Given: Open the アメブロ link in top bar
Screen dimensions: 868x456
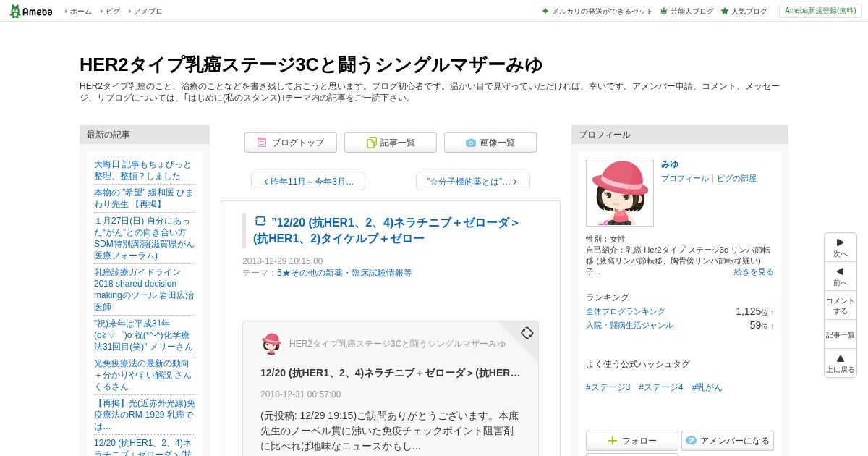Looking at the screenshot, I should (148, 11).
